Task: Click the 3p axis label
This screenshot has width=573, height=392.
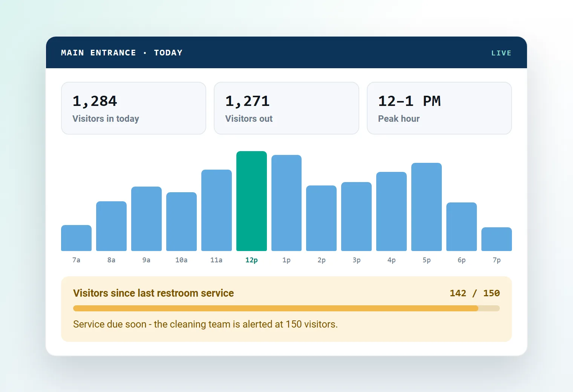Action: click(x=356, y=260)
